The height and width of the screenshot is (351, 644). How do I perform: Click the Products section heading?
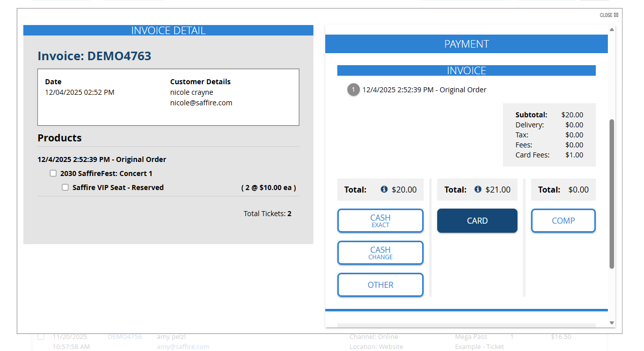[x=60, y=138]
